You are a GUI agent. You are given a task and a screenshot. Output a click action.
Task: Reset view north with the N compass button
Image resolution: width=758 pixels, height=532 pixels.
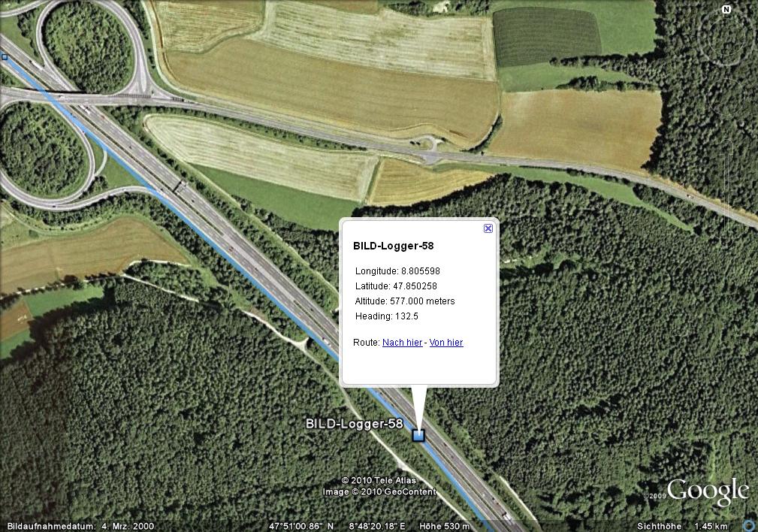tap(726, 10)
